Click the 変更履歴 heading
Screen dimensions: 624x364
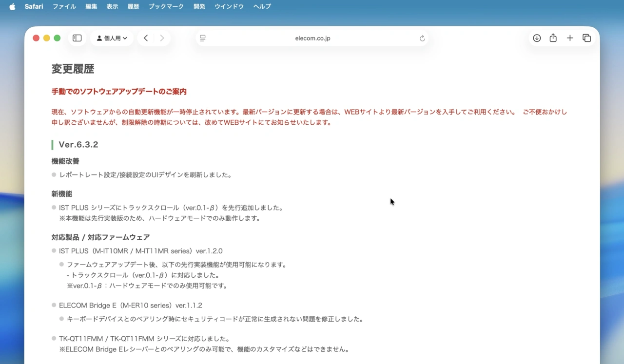click(73, 69)
